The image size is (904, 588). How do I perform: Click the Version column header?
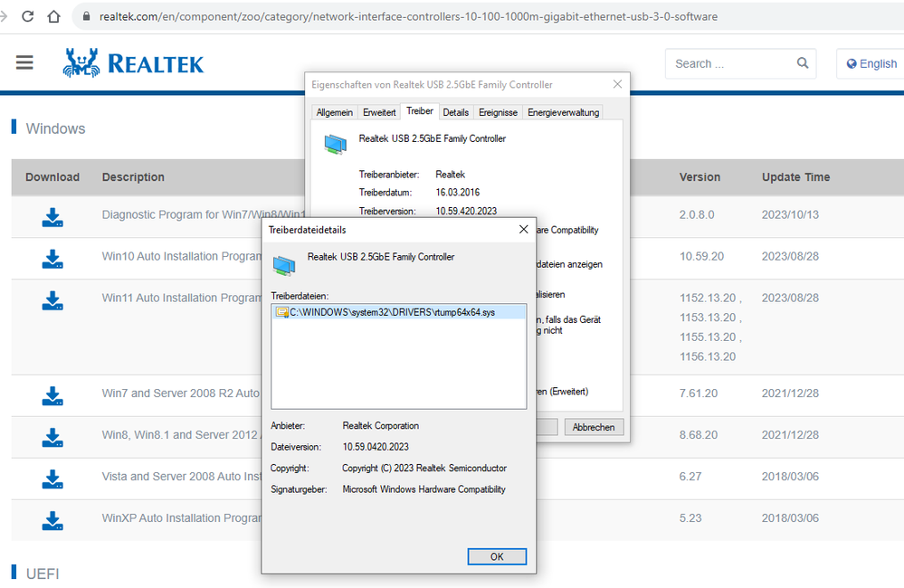(x=699, y=177)
